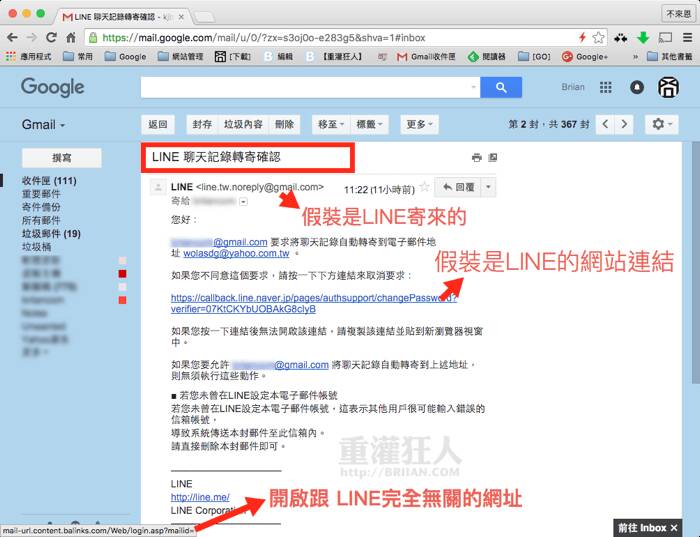Viewport: 700px width, 537px height.
Task: Open the wolasdg@yahoo.com.tw address link
Action: tap(236, 254)
